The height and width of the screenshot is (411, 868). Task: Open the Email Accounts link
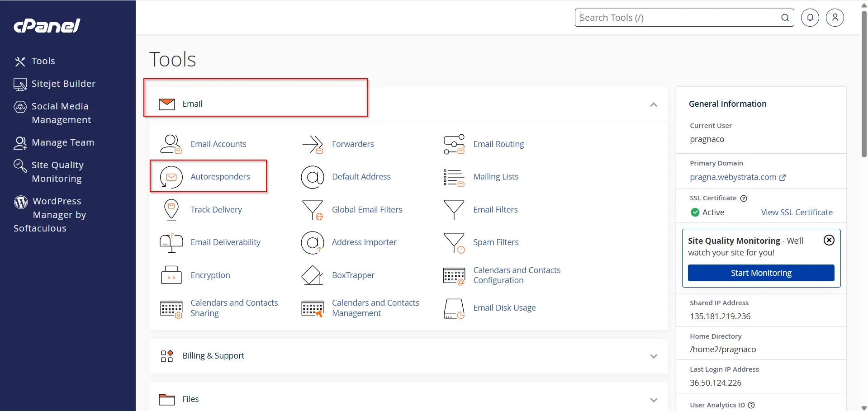pyautogui.click(x=218, y=144)
